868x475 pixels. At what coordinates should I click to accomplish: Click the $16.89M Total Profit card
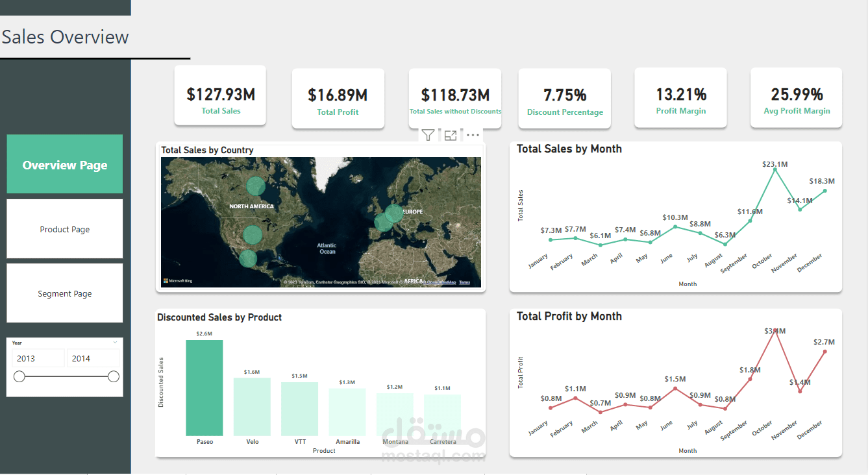pyautogui.click(x=338, y=99)
